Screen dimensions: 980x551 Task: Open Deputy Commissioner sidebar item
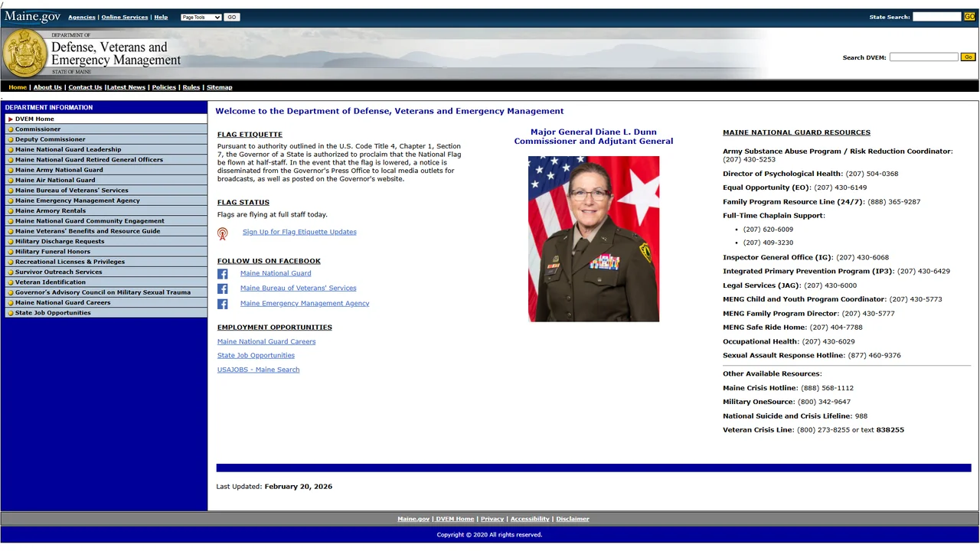(x=105, y=139)
